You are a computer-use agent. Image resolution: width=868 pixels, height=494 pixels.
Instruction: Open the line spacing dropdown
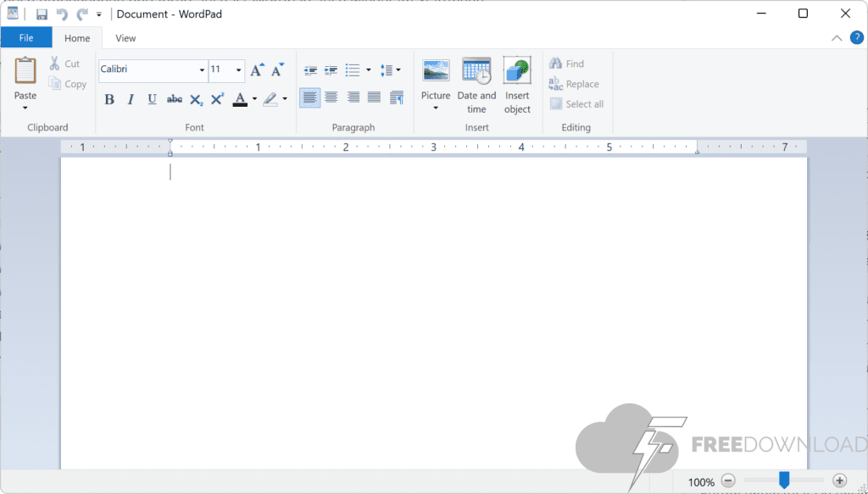pos(391,70)
